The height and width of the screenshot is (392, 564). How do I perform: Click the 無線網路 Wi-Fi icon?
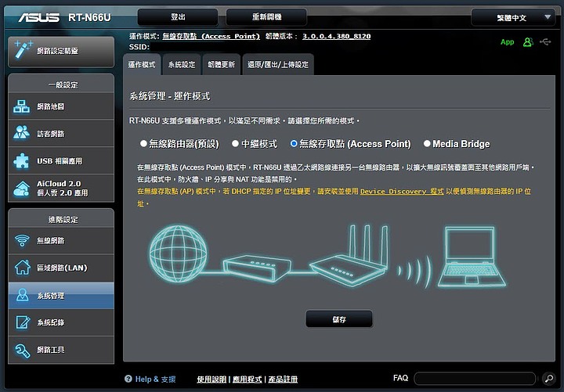[x=22, y=240]
